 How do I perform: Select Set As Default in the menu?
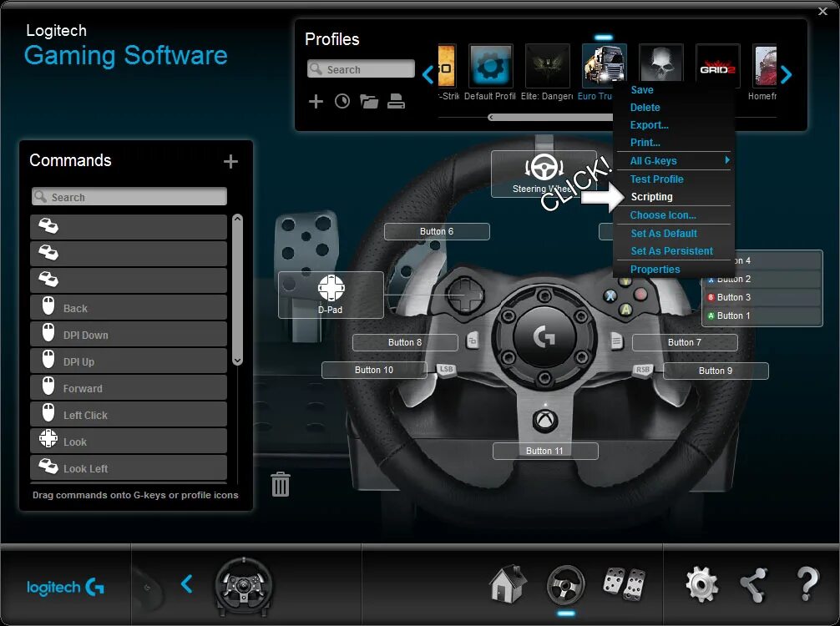click(x=664, y=234)
